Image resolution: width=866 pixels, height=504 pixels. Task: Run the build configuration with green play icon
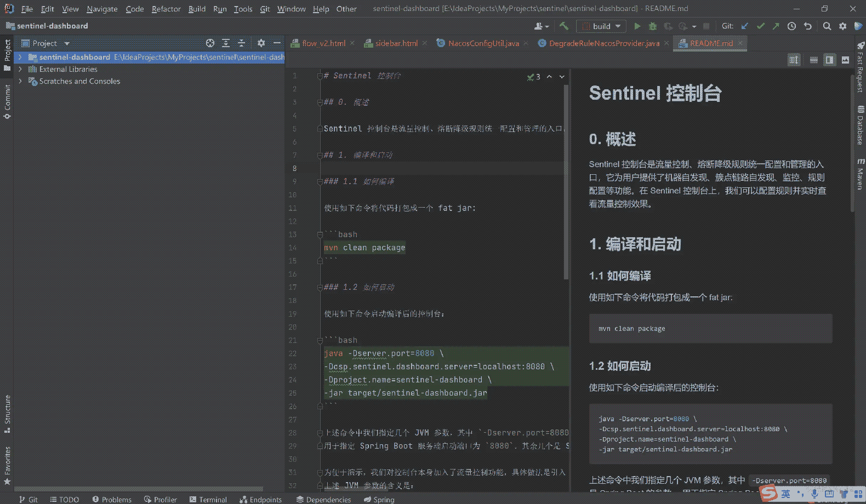tap(637, 26)
